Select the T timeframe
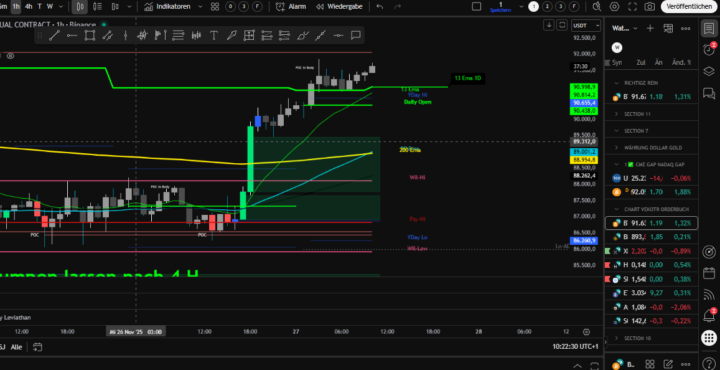 coord(39,6)
